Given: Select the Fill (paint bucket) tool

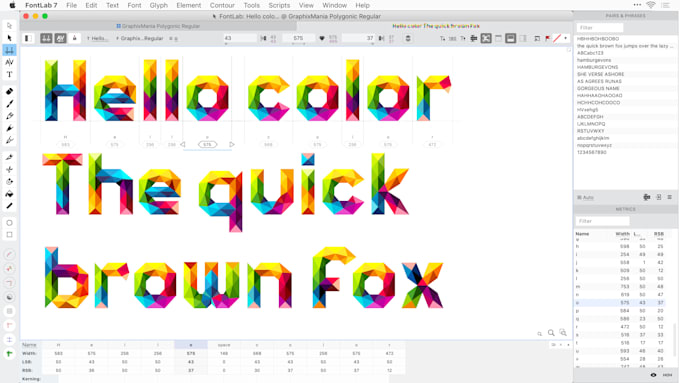Looking at the screenshot, I should [x=10, y=194].
